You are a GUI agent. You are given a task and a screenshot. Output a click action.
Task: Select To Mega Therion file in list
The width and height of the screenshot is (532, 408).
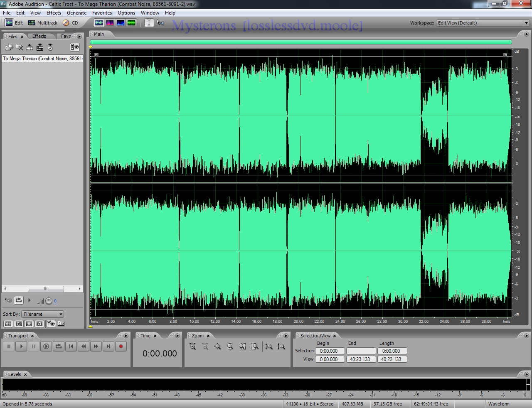[43, 59]
